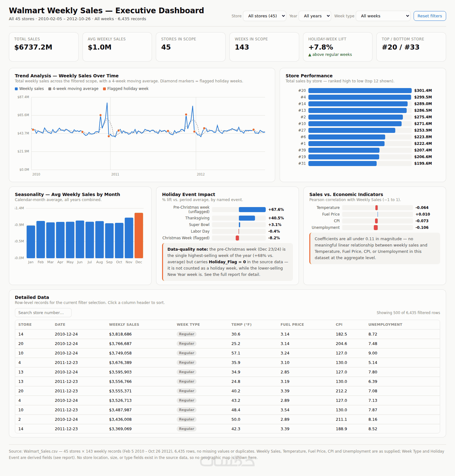Click the Regular badge in first table row
This screenshot has height=476, width=455.
(x=186, y=334)
